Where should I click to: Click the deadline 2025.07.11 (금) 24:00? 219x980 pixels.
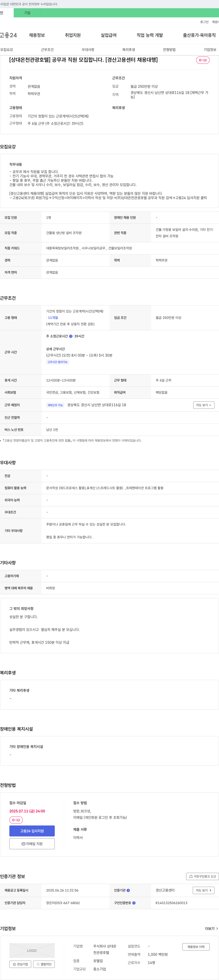pos(27,811)
